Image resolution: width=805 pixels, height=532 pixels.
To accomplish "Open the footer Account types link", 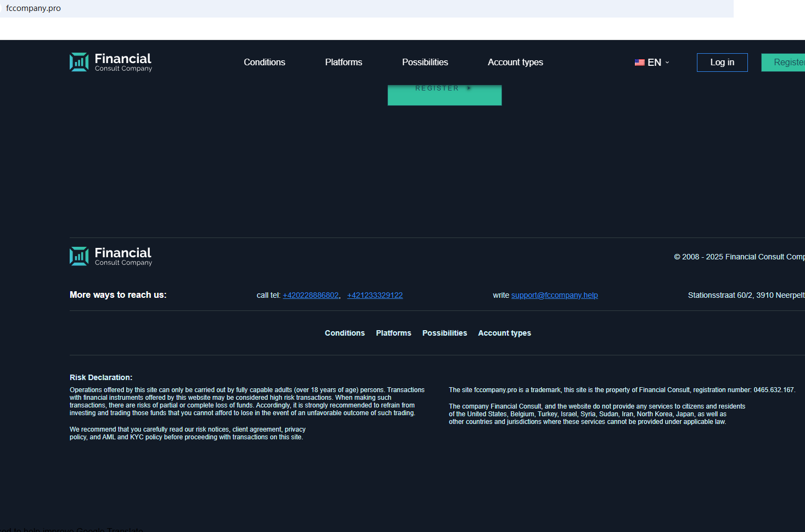I will pyautogui.click(x=504, y=333).
